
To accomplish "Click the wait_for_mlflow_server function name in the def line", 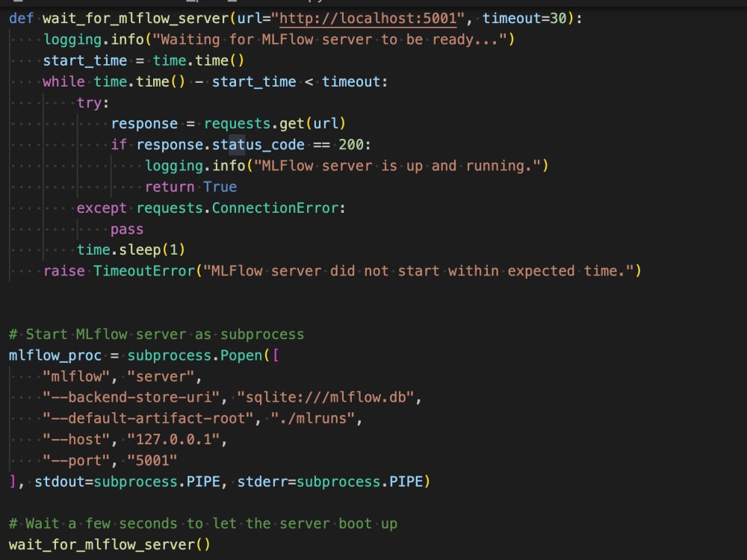I will 136,19.
